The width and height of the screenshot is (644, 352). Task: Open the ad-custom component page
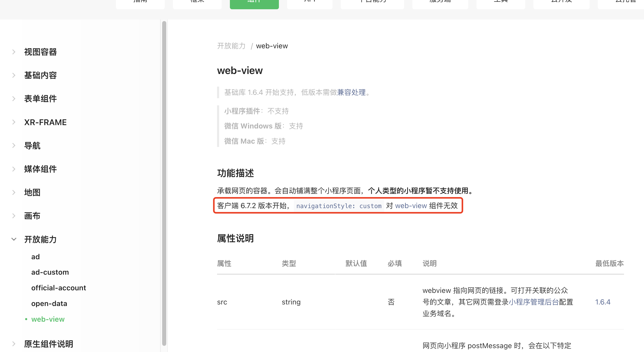click(50, 272)
